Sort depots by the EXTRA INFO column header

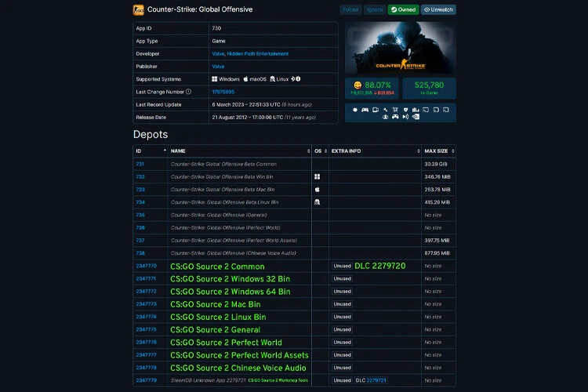click(x=375, y=151)
